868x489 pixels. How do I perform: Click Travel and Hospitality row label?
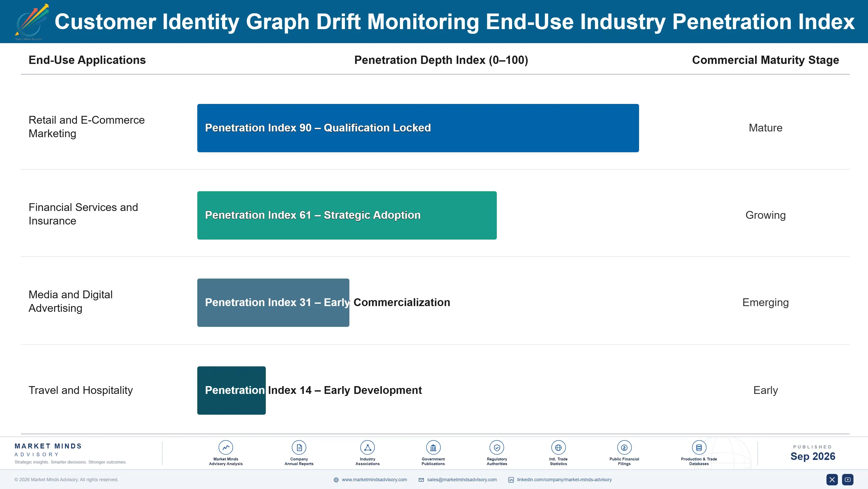(x=80, y=390)
